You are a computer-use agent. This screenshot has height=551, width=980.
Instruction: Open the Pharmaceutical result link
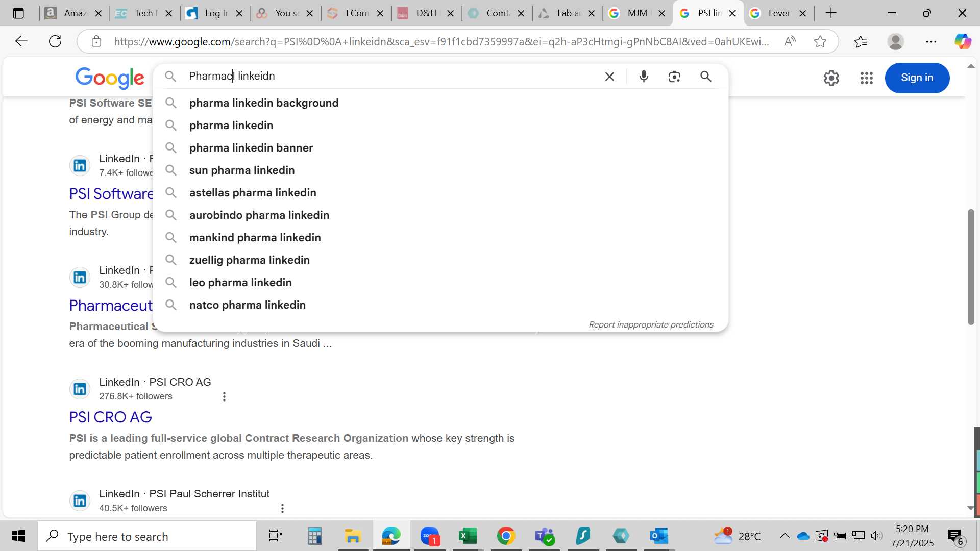[x=111, y=306]
